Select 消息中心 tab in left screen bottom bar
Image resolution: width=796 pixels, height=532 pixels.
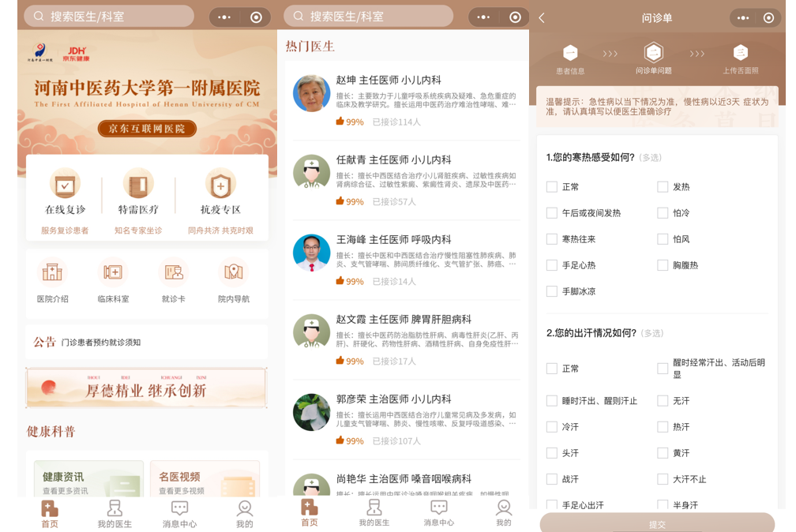(x=180, y=514)
